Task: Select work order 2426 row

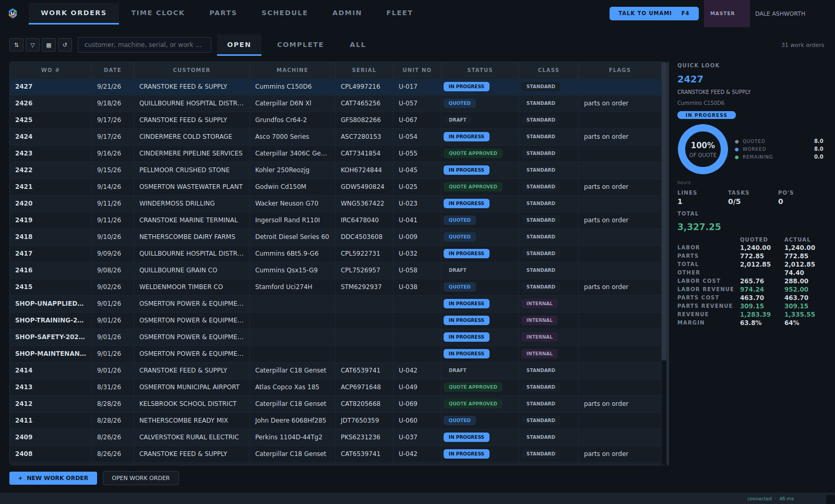Action: coord(335,103)
